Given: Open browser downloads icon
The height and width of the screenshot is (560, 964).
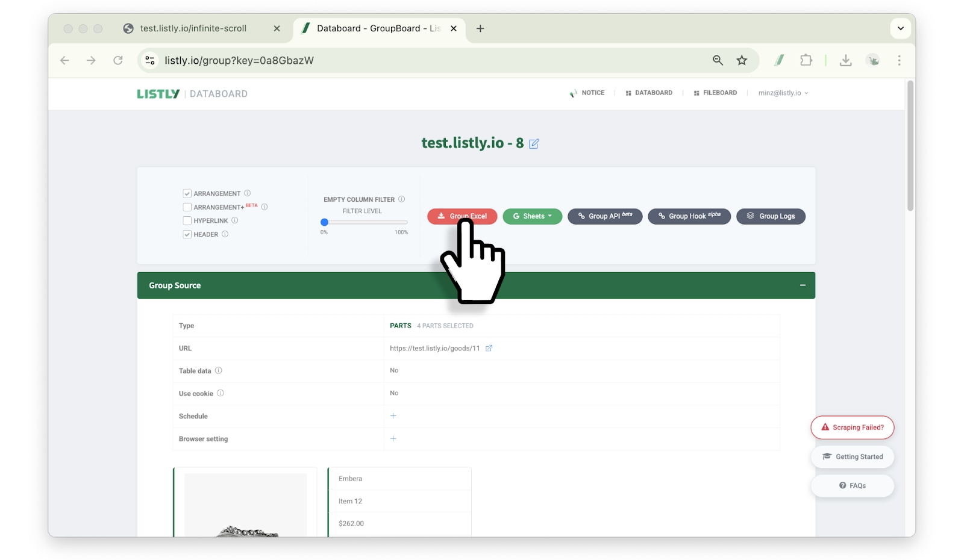Looking at the screenshot, I should (x=845, y=60).
